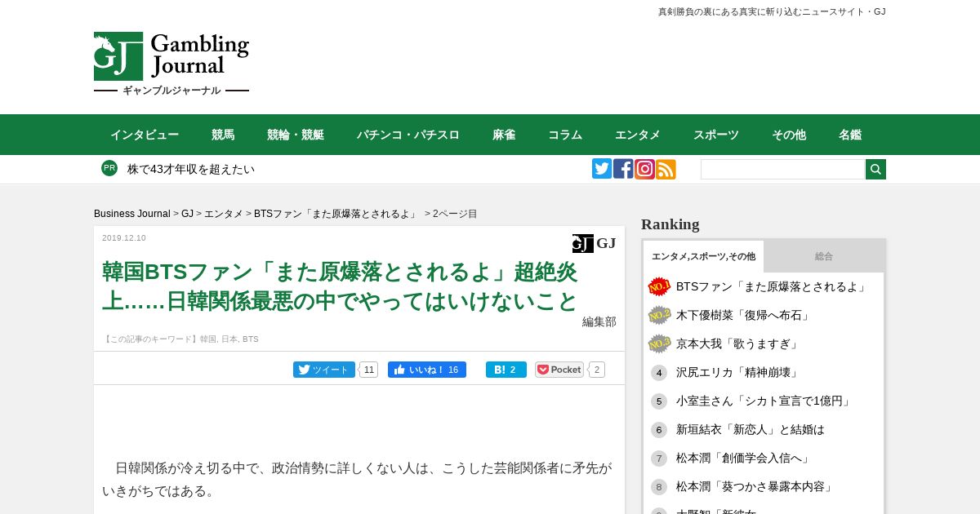The image size is (980, 514).
Task: Open the 競馬 menu
Action: click(223, 135)
